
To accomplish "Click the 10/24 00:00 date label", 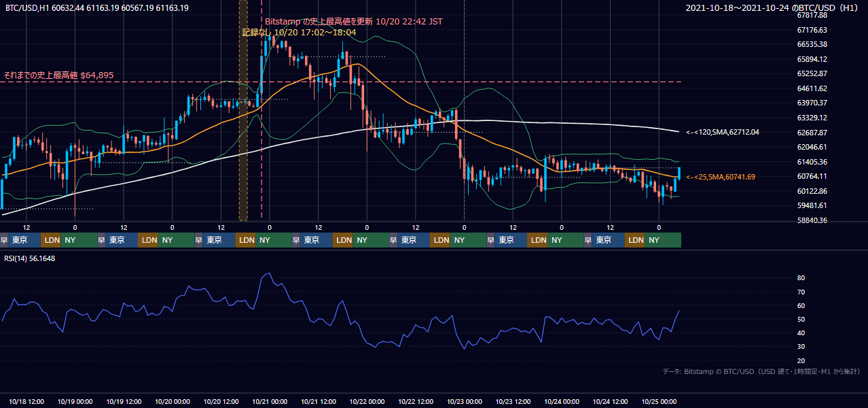I will pyautogui.click(x=562, y=402).
